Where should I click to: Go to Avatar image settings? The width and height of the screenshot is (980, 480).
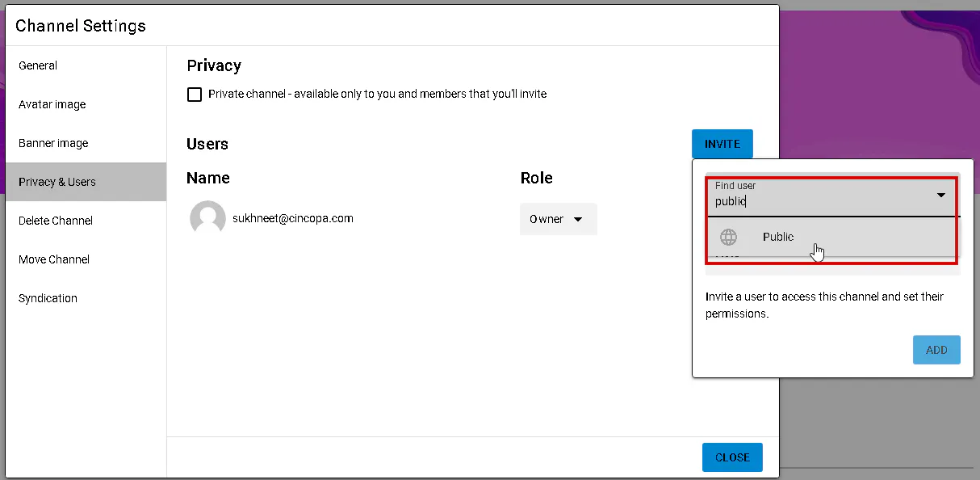pyautogui.click(x=86, y=104)
